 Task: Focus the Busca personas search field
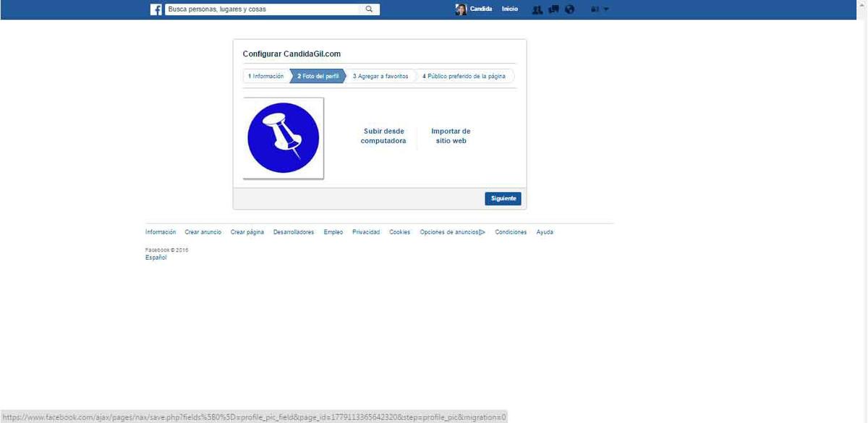click(x=262, y=9)
